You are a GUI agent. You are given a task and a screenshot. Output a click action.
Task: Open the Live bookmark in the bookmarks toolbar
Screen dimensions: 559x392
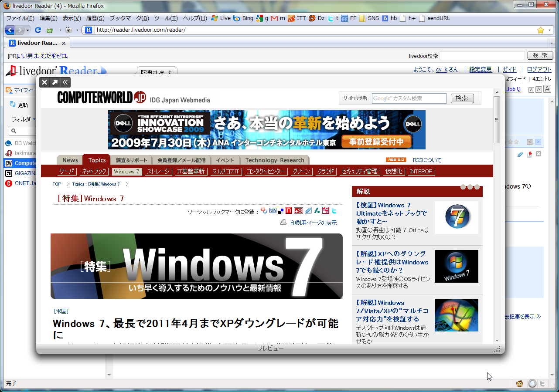click(x=221, y=18)
